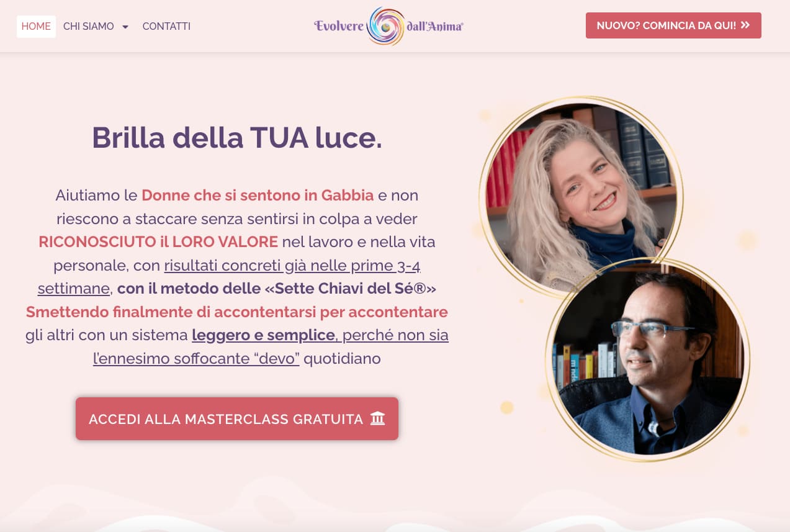Click the underlined "leggero e semplice" text
Image resolution: width=790 pixels, height=532 pixels.
(264, 335)
